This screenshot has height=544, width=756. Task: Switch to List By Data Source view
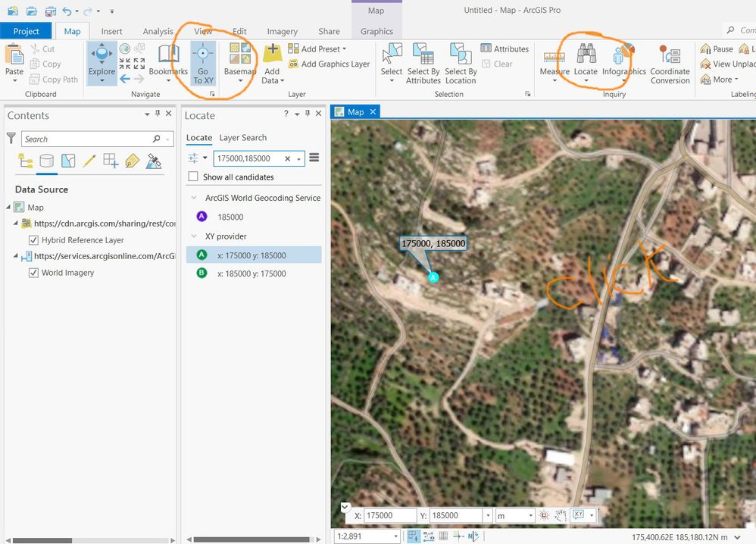[47, 161]
